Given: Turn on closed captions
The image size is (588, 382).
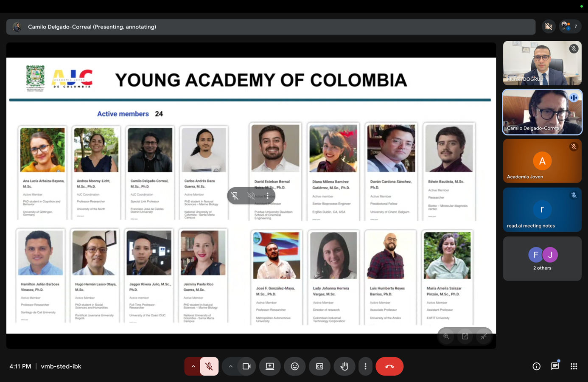Looking at the screenshot, I should tap(319, 366).
